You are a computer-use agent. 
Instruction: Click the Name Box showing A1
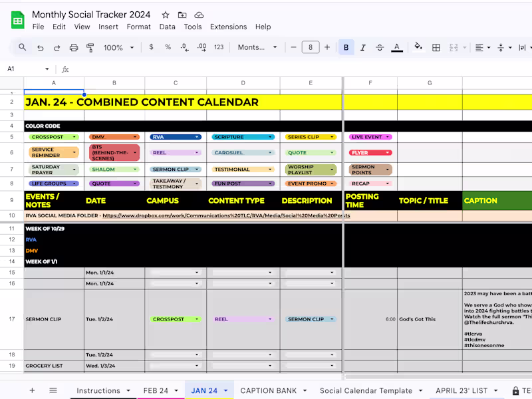(x=20, y=68)
